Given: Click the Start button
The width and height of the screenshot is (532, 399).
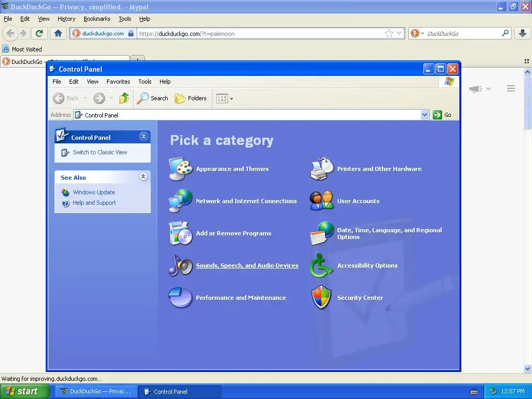Looking at the screenshot, I should [x=25, y=391].
